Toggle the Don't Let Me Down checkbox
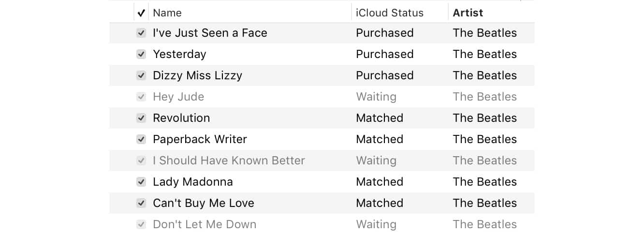Image resolution: width=644 pixels, height=234 pixels. [x=141, y=224]
